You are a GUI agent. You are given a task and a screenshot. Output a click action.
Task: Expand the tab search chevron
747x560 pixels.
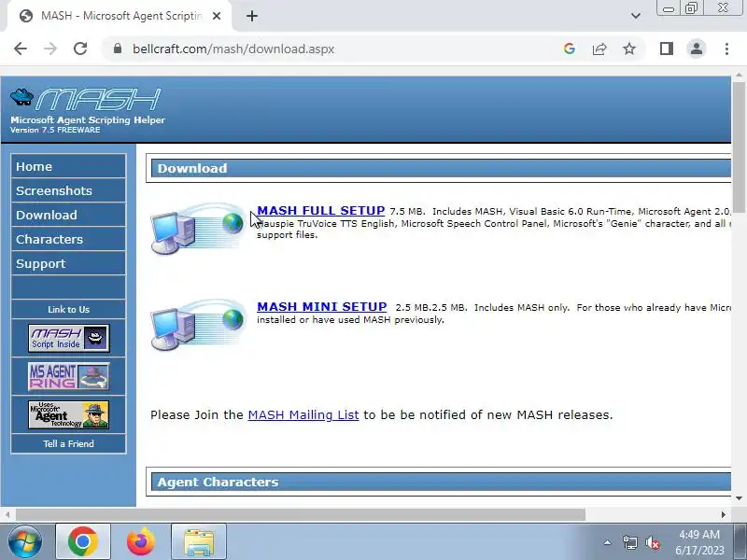636,16
